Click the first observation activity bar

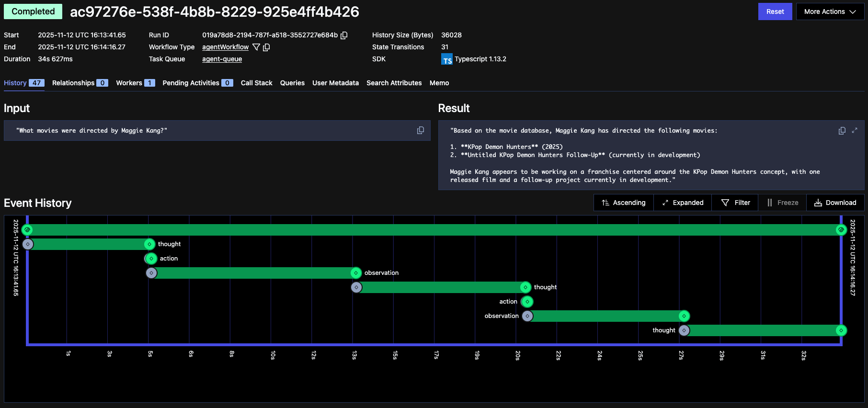(253, 273)
